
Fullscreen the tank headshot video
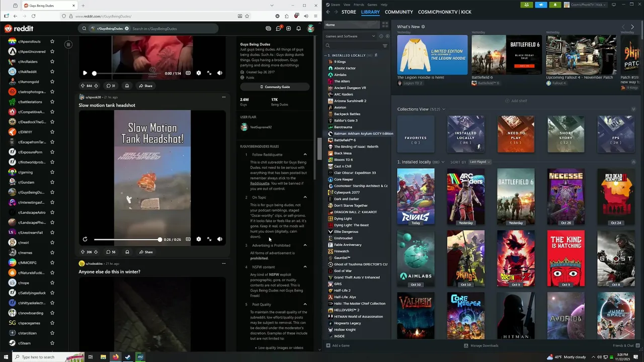pyautogui.click(x=209, y=239)
